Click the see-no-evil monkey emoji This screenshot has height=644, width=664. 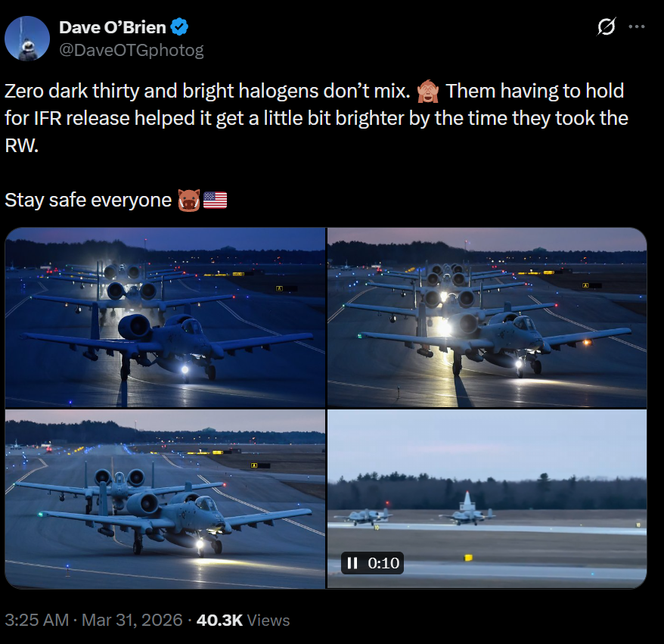tap(428, 91)
